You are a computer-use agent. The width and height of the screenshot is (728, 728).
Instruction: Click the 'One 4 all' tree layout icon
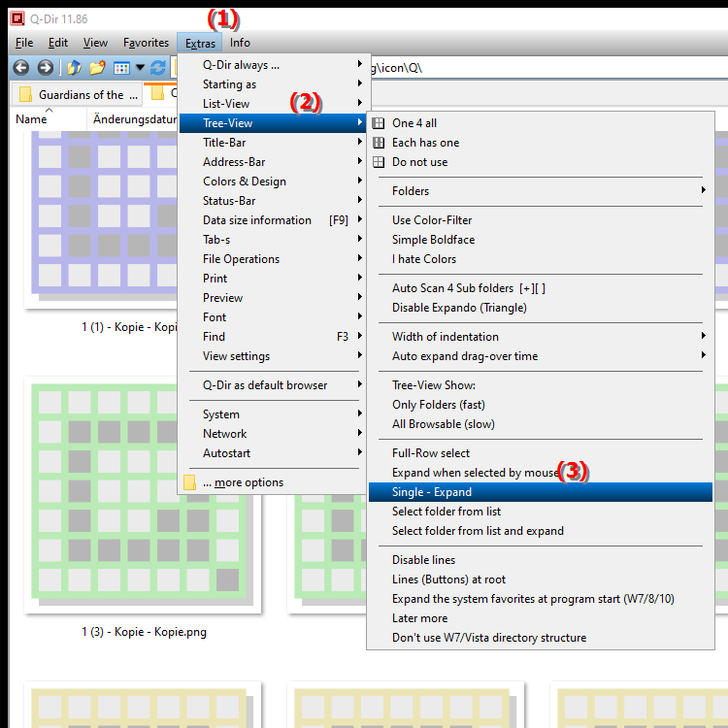(379, 123)
